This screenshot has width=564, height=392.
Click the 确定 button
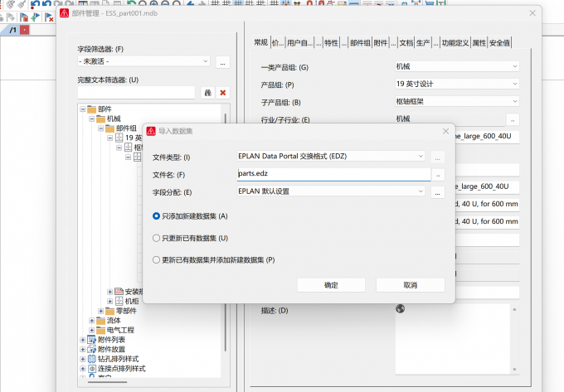[331, 285]
